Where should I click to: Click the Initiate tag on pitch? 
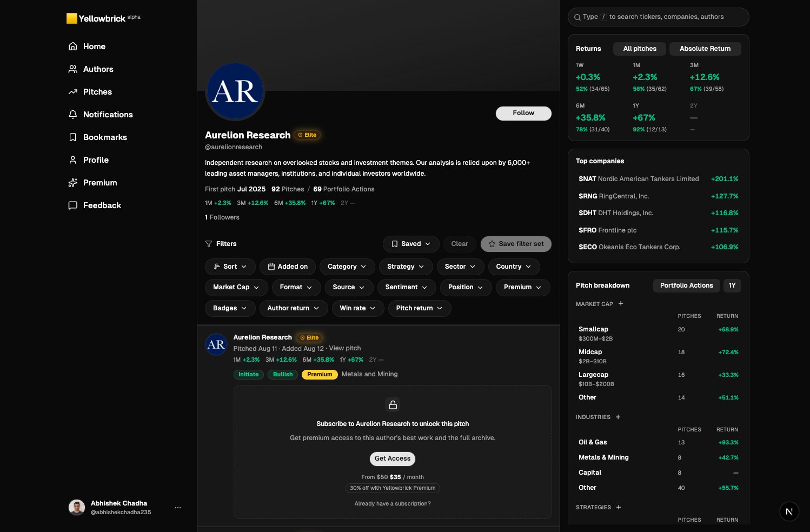[249, 374]
